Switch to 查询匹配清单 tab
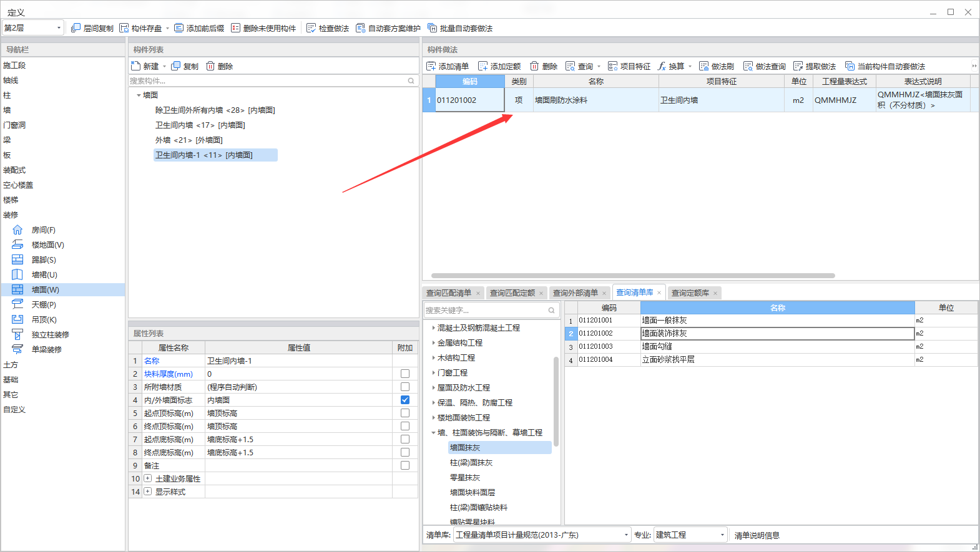Screen dimensions: 980x552 tap(449, 293)
